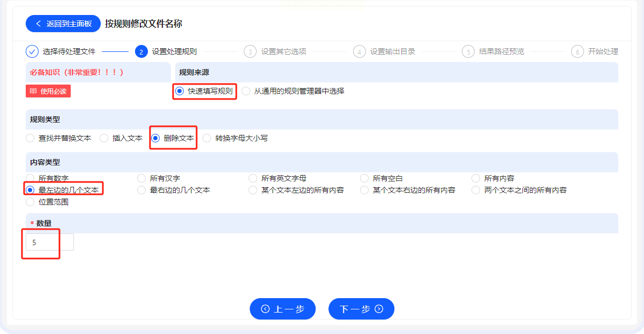This screenshot has height=334, width=644.
Task: Open the 使用必读 red guide button
Action: pos(48,91)
